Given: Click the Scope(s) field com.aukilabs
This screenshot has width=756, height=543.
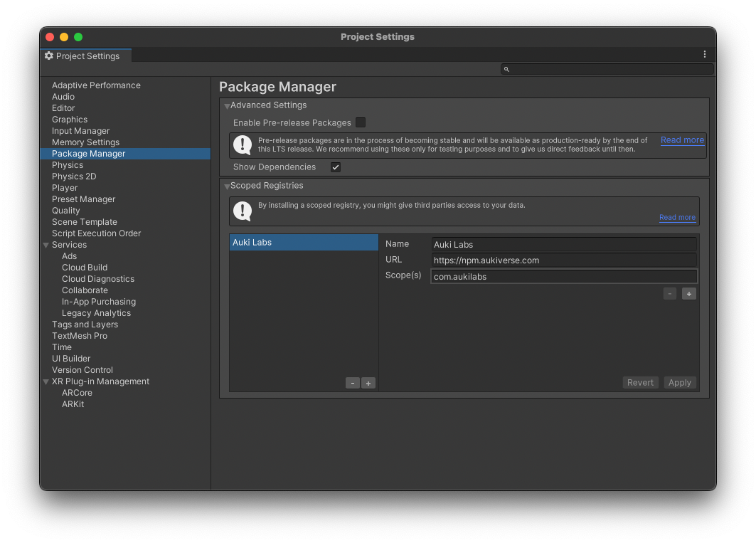Looking at the screenshot, I should tap(564, 277).
